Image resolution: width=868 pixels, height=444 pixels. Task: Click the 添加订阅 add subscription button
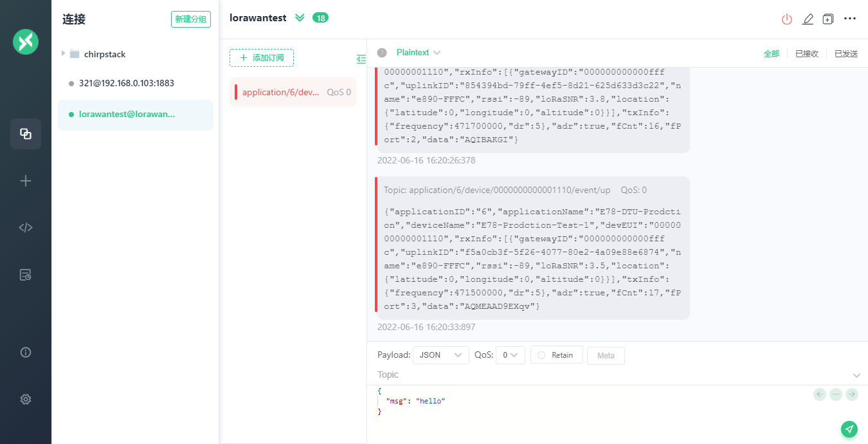(x=262, y=58)
